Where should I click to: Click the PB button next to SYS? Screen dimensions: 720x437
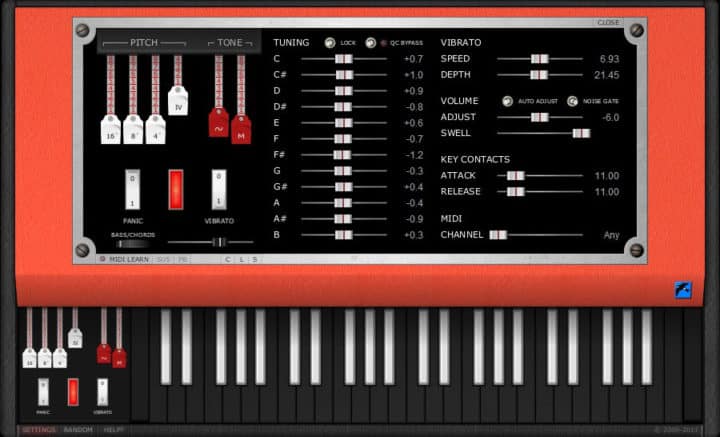(x=183, y=259)
